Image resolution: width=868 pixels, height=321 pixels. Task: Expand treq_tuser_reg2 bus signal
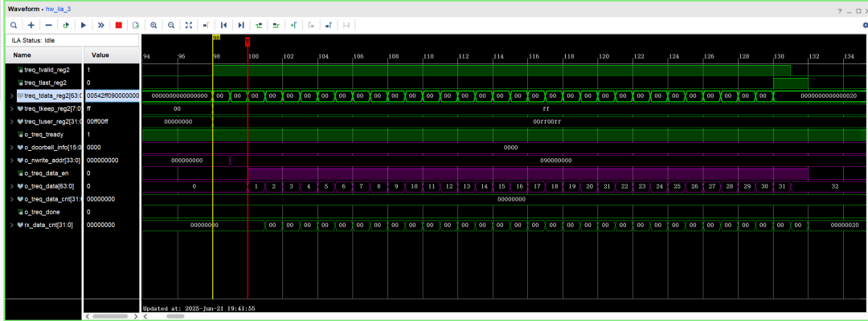pyautogui.click(x=12, y=121)
